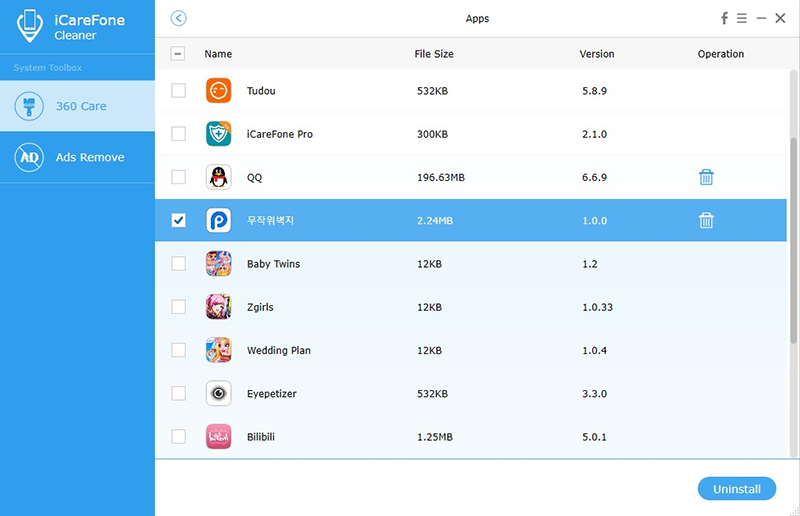Open the 360 Care sidebar section
Viewport: 800px width, 516px height.
click(x=77, y=106)
